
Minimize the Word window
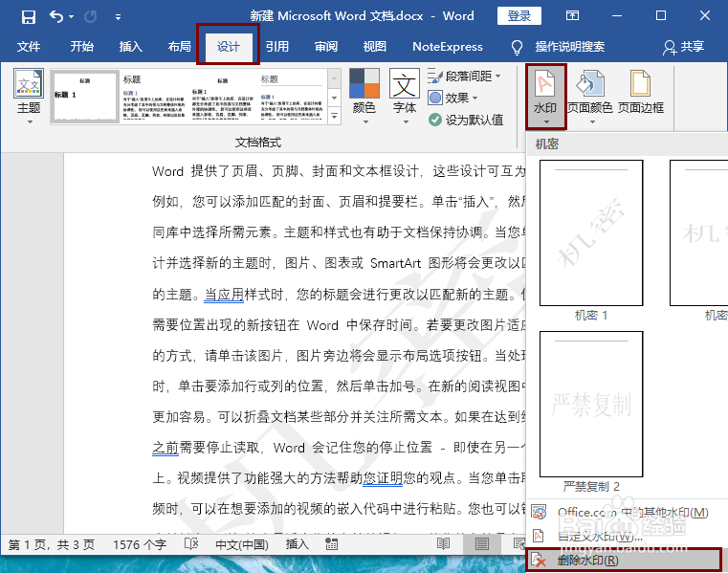(x=617, y=16)
